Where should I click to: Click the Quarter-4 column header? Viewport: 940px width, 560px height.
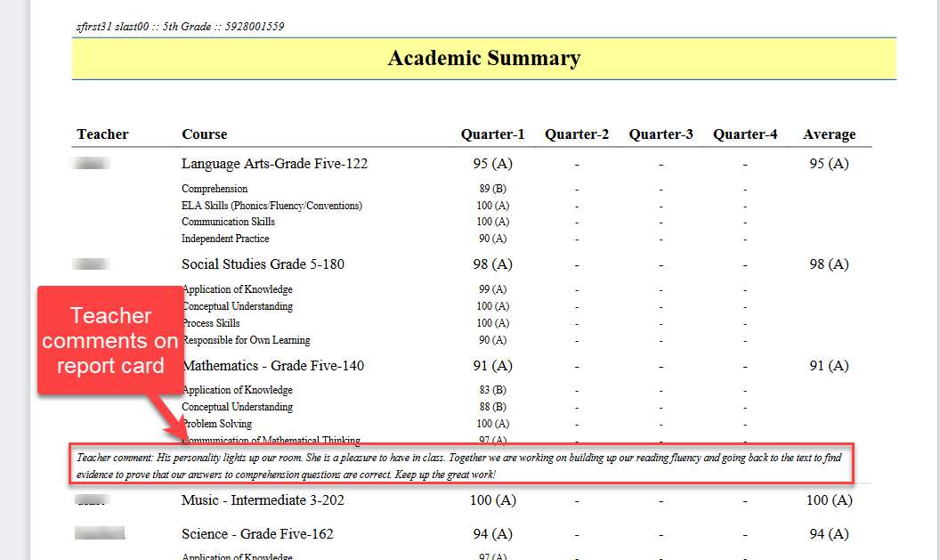745,134
